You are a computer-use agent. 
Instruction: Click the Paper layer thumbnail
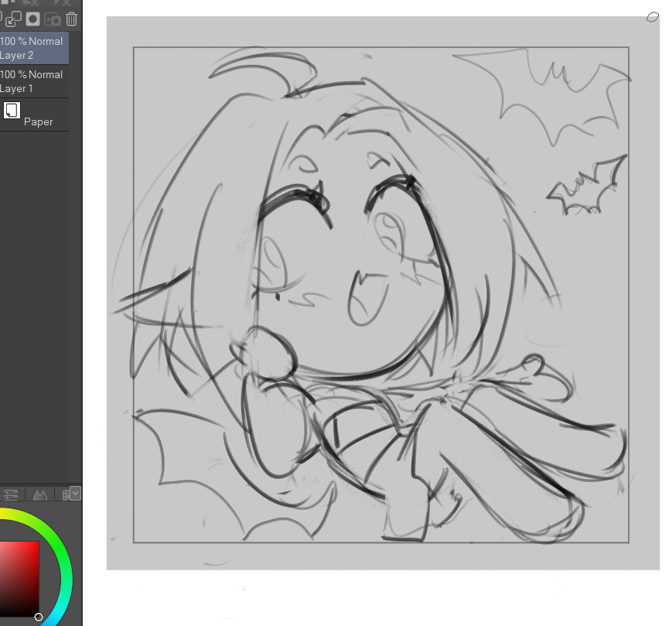[x=12, y=110]
